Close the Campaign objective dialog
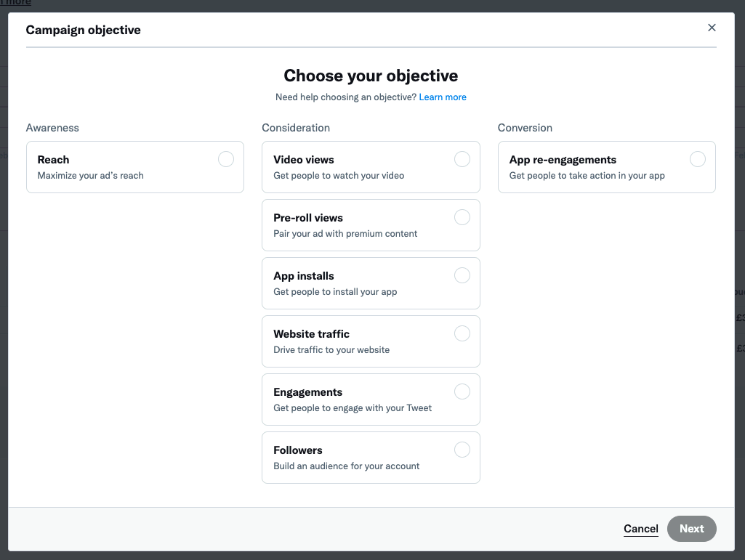The image size is (745, 560). tap(712, 28)
